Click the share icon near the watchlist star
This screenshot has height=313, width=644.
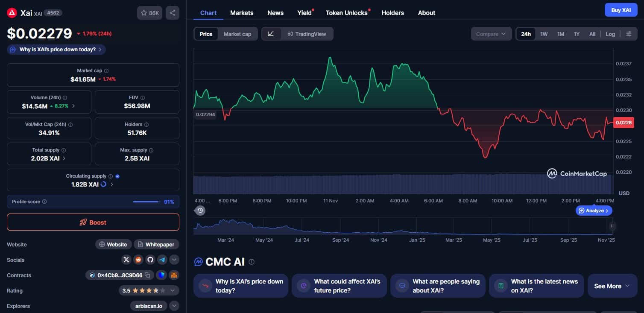[x=173, y=13]
